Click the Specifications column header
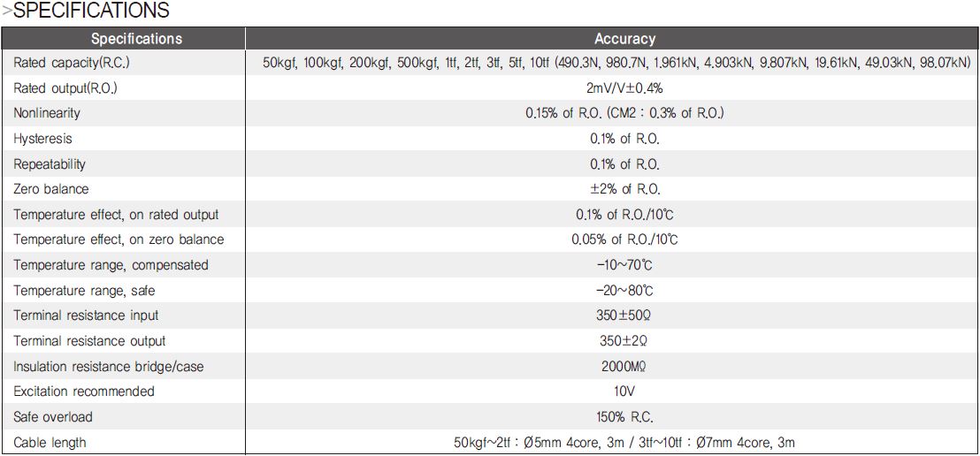980x456 pixels. coord(136,39)
